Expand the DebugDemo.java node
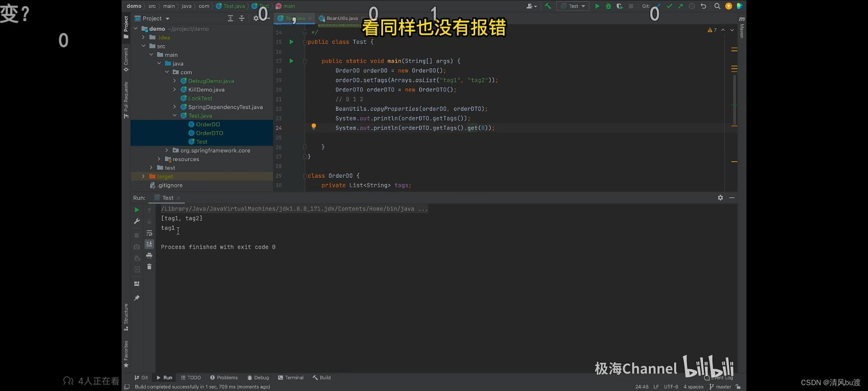The height and width of the screenshot is (391, 868). [175, 81]
